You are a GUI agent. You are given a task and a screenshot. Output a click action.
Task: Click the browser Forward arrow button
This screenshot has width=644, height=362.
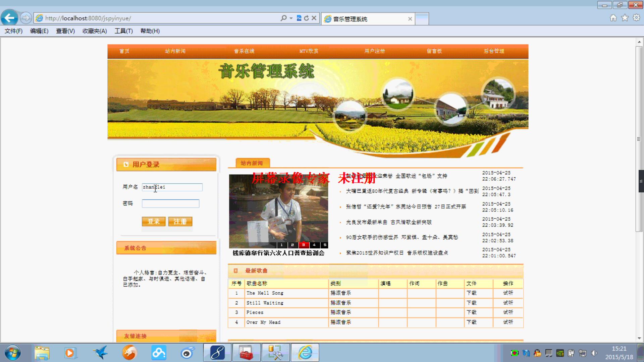(26, 18)
